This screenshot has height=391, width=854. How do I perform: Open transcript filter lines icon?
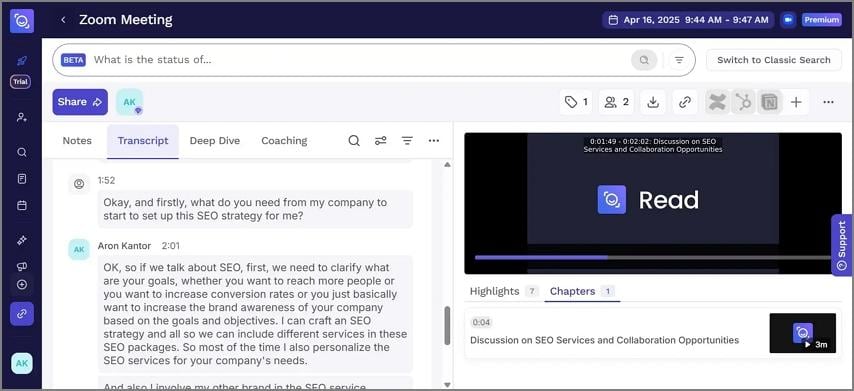point(407,140)
